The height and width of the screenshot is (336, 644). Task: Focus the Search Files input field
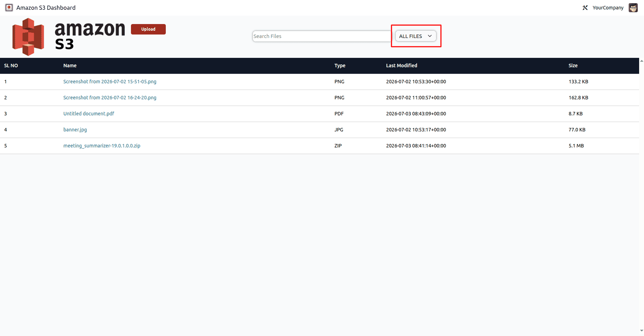322,36
